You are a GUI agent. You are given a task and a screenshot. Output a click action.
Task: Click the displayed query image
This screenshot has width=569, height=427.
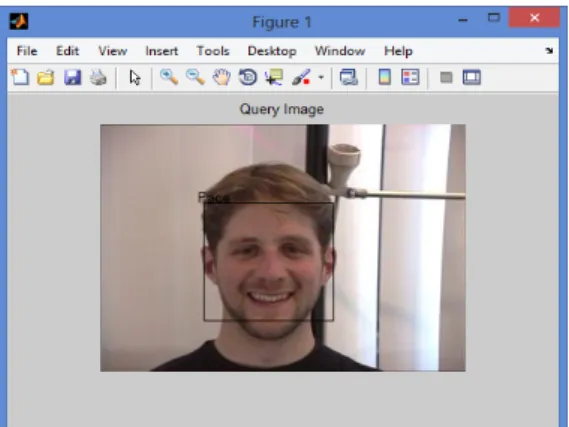tap(283, 248)
